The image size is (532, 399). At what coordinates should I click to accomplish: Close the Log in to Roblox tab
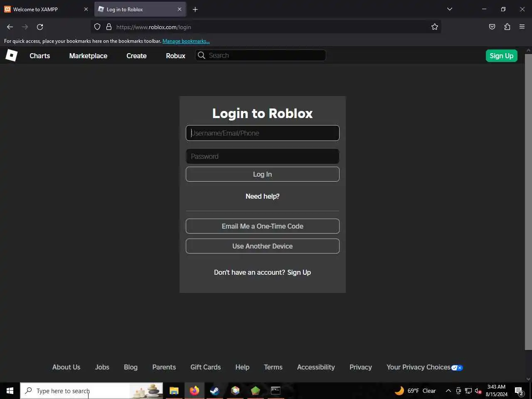180,9
